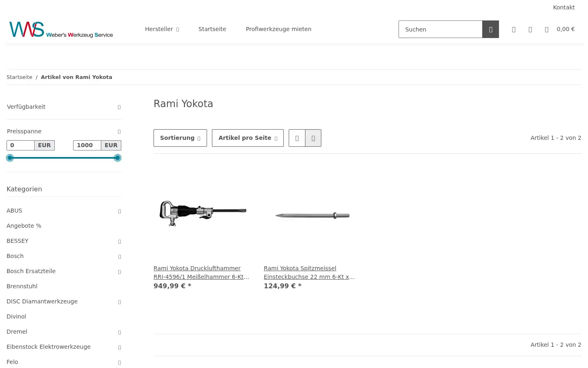
Task: Open the Dremel category link
Action: point(17,332)
